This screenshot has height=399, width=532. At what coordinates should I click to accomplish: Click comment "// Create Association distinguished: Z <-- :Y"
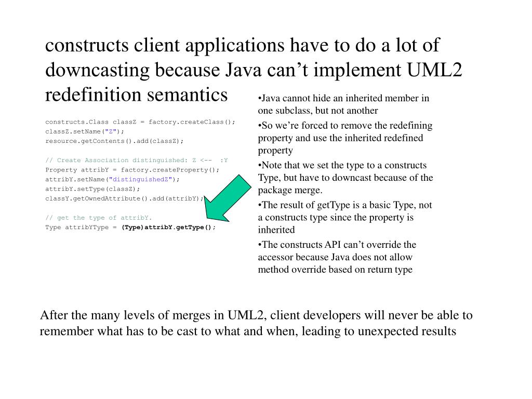point(137,161)
